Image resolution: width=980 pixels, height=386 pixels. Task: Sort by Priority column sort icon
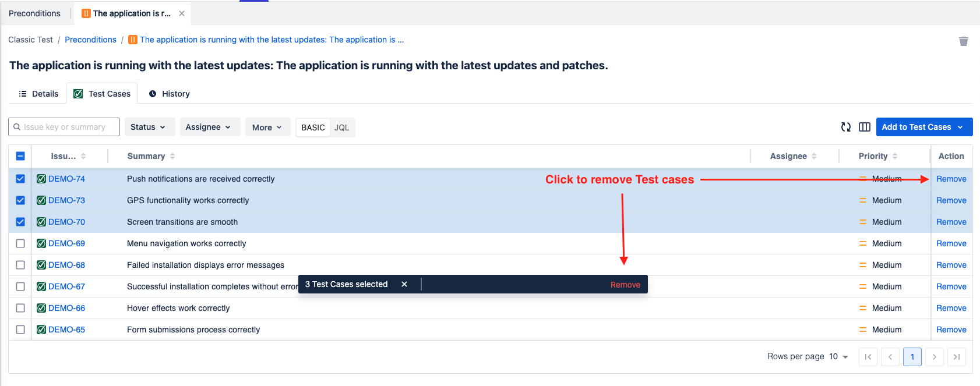(895, 156)
